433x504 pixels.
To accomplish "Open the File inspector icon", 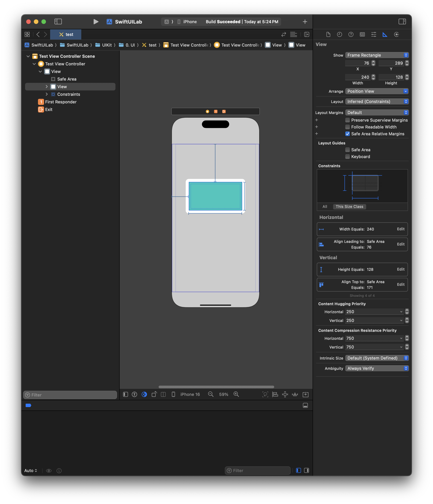I will 328,34.
